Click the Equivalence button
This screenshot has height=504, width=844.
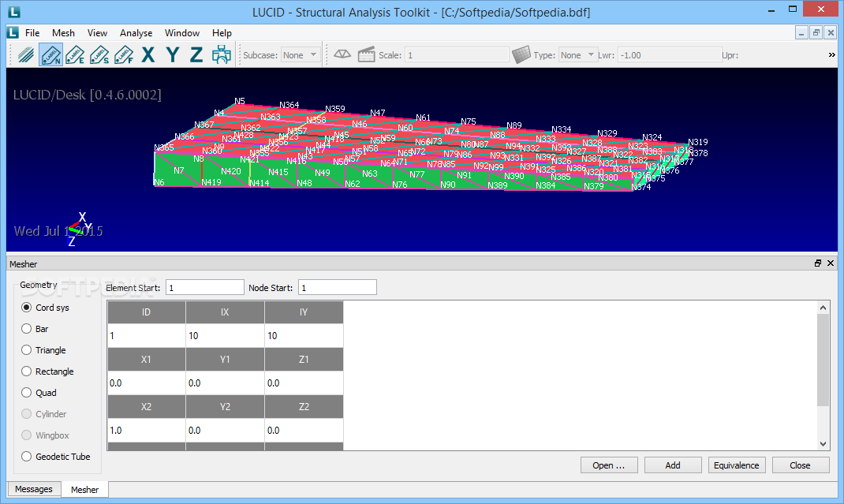click(x=737, y=465)
